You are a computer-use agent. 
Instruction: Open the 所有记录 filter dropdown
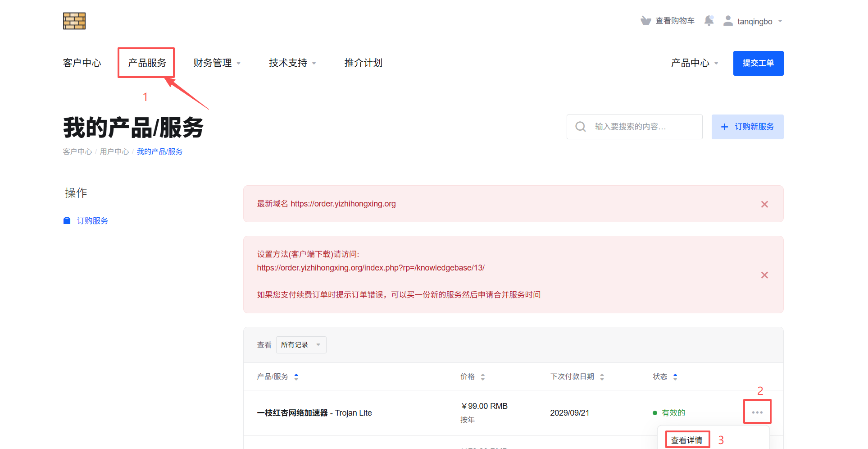[301, 345]
